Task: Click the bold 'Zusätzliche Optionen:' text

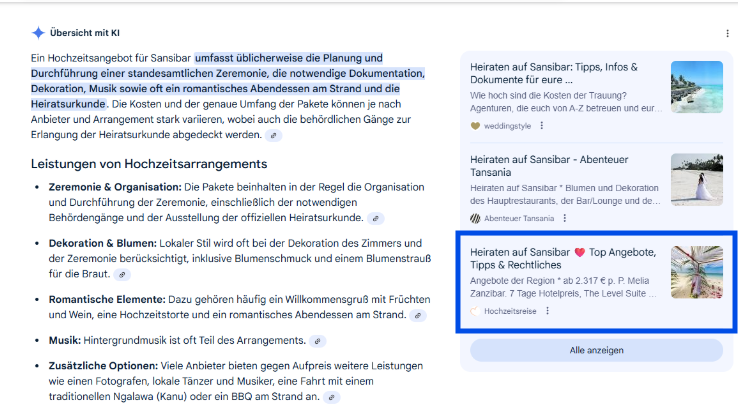Action: [x=103, y=366]
